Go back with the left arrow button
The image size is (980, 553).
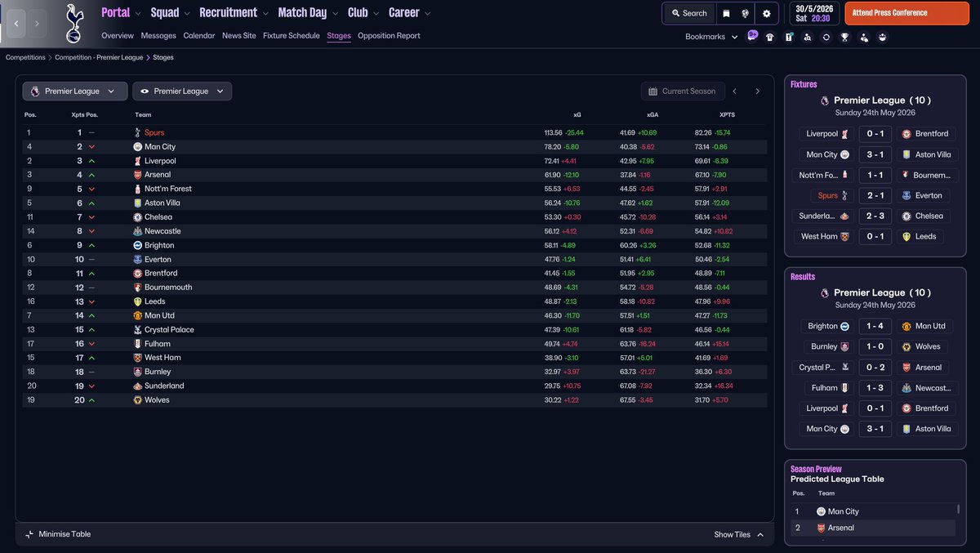(17, 24)
